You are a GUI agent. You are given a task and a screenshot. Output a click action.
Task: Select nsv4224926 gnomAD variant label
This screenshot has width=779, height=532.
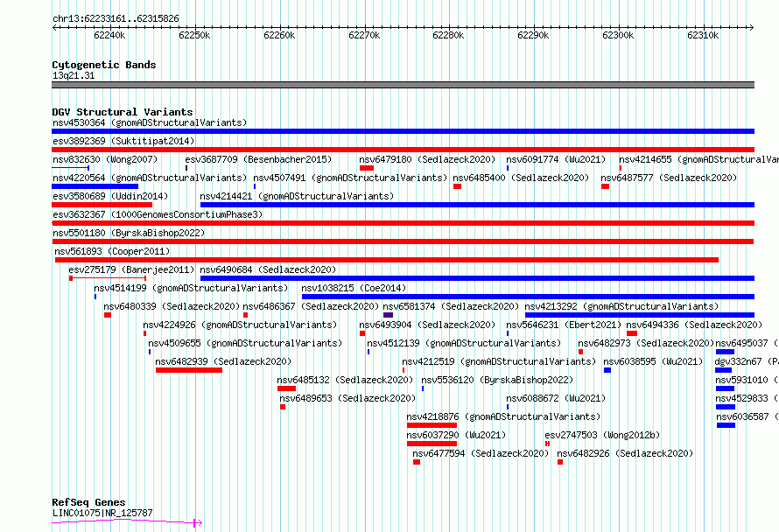point(240,325)
